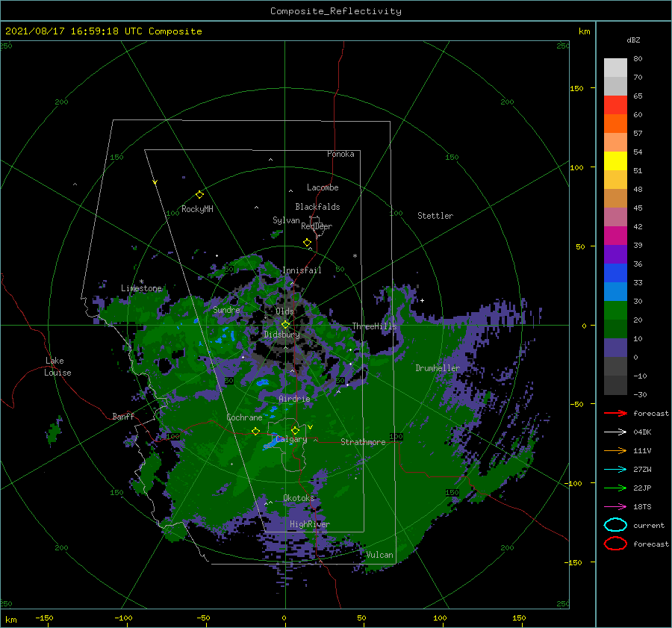Click the Airdrie label

pyautogui.click(x=294, y=399)
